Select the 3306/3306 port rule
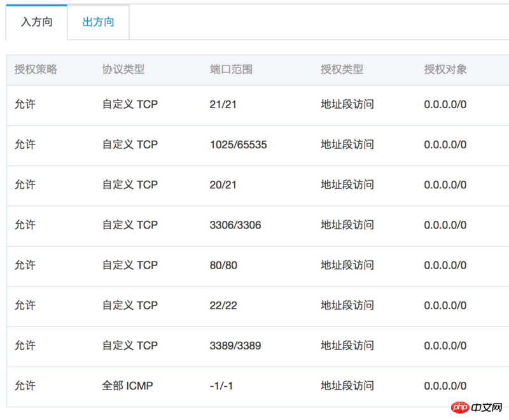 pos(258,225)
